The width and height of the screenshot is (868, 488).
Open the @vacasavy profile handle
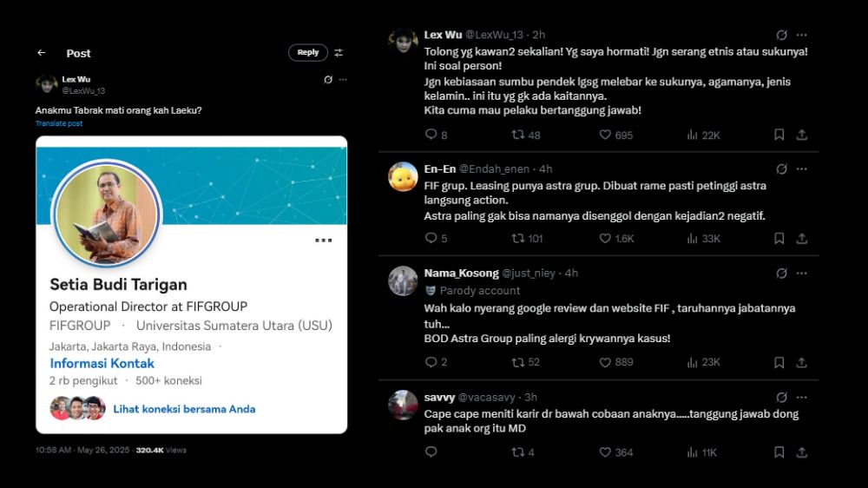[x=487, y=397]
